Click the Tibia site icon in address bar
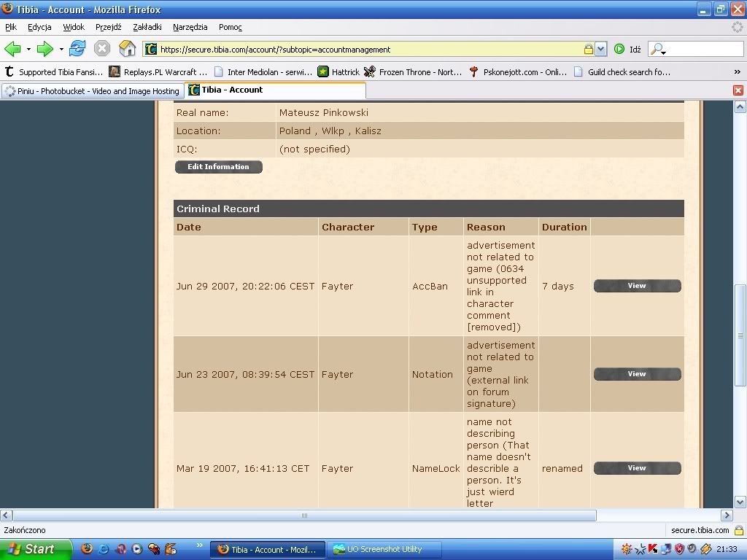 151,49
